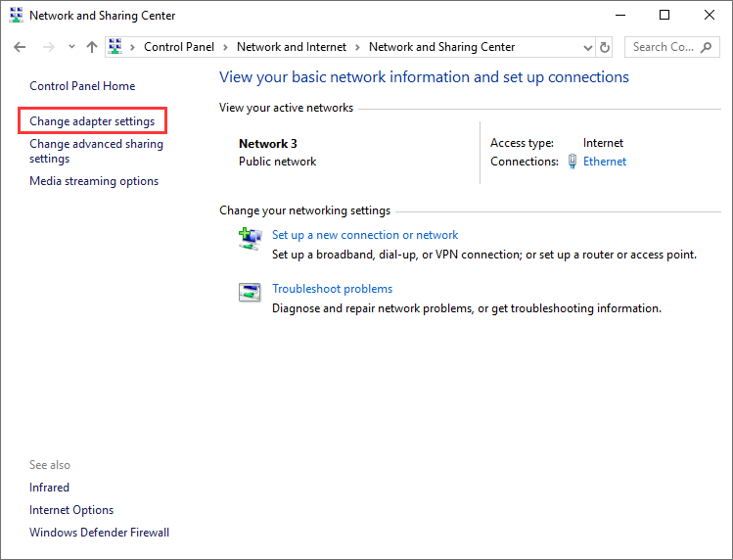Open the address bar history dropdown
Image resolution: width=733 pixels, height=560 pixels.
click(x=588, y=48)
